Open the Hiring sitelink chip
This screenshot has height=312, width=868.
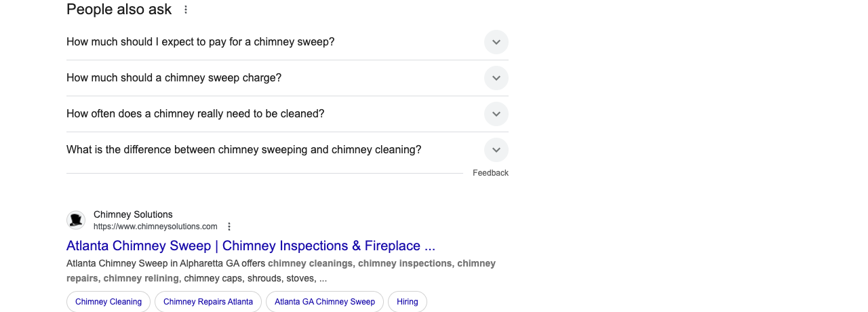coord(408,302)
